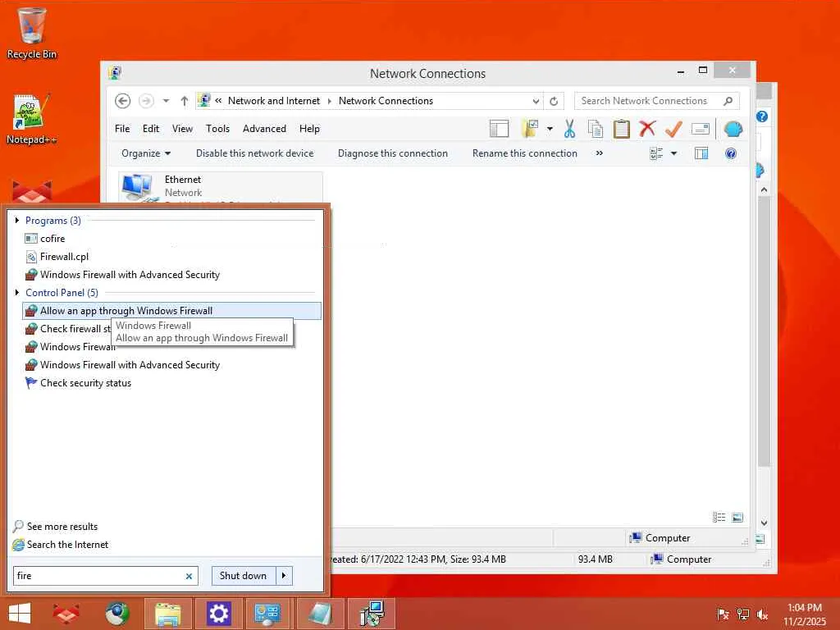Click the Change your view icon
Viewport: 840px width, 630px height.
[x=656, y=153]
